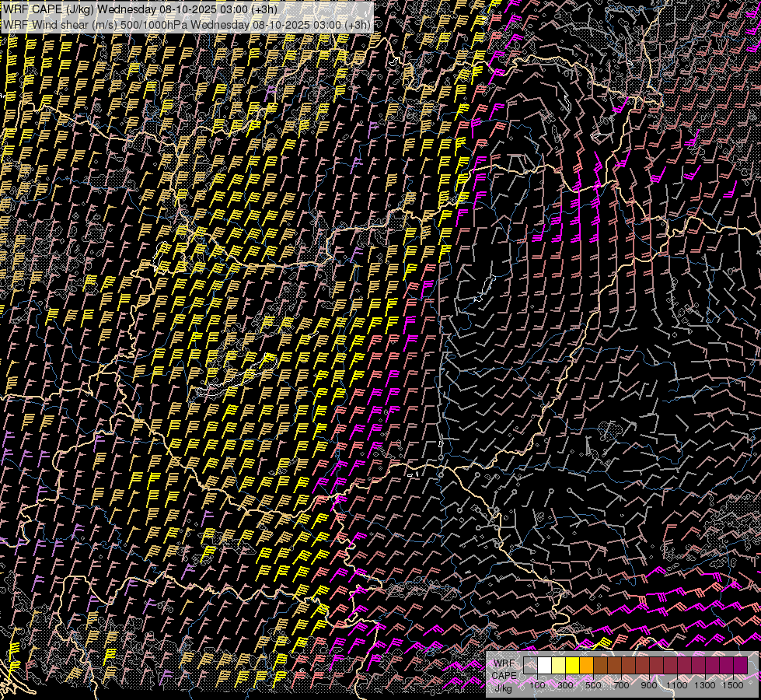Click the pale yellow CAPE legend swatch

[x=558, y=666]
